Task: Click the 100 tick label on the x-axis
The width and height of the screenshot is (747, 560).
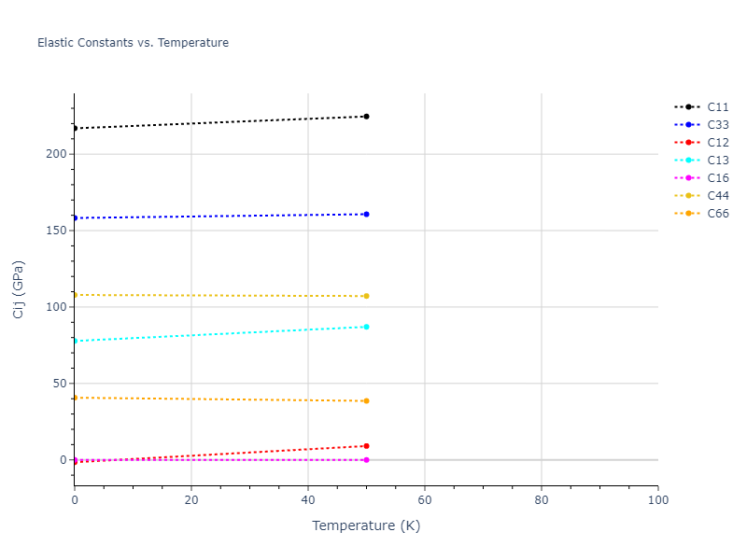Action: [657, 500]
